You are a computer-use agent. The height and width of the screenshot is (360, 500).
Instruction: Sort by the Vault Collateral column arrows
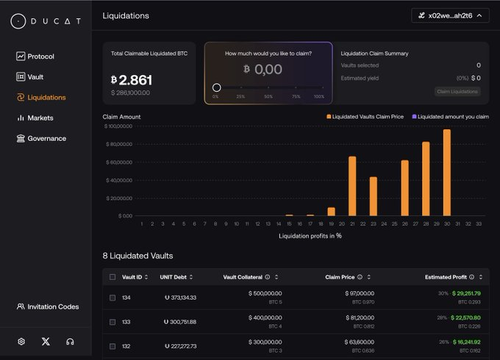click(276, 277)
